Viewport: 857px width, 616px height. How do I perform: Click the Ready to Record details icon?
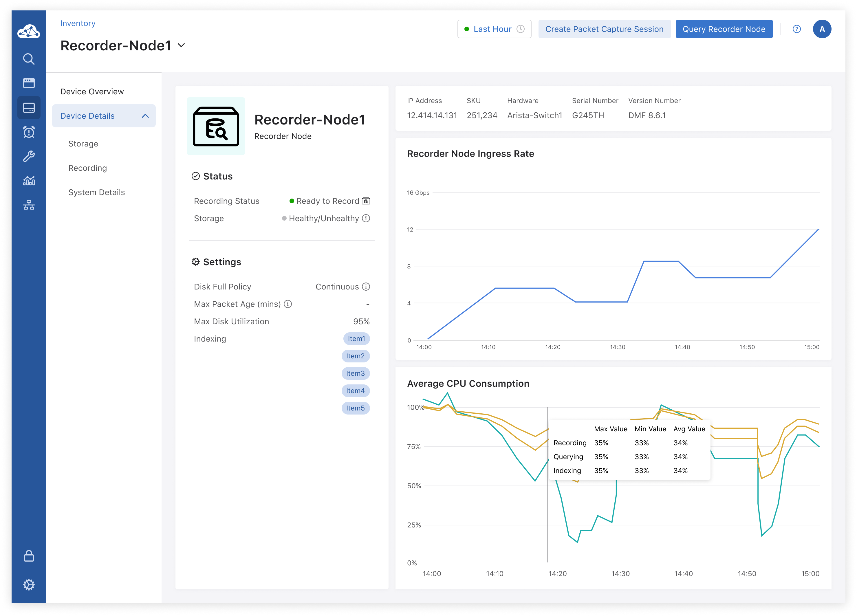point(366,201)
